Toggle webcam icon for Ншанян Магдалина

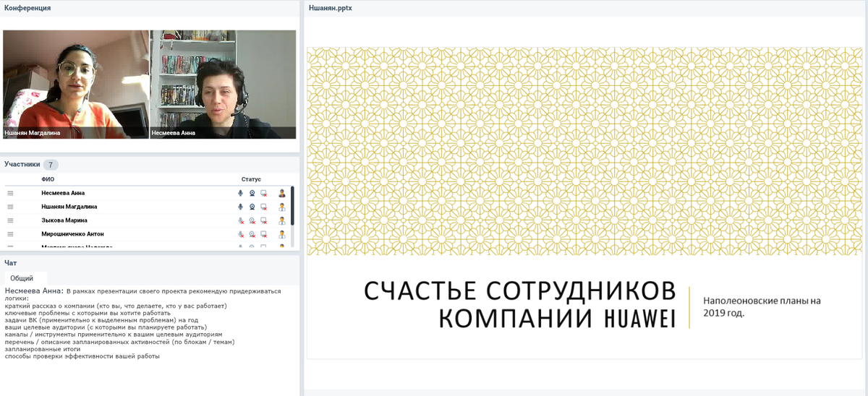(x=252, y=207)
